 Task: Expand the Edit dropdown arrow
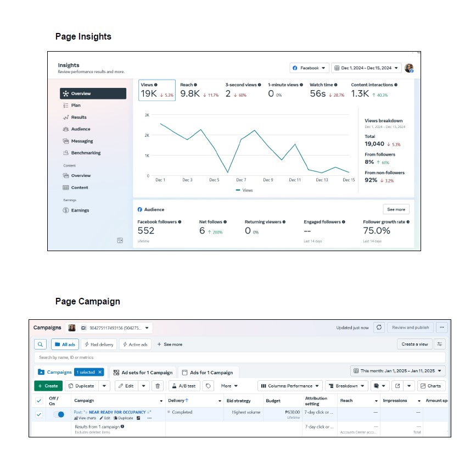tap(144, 386)
